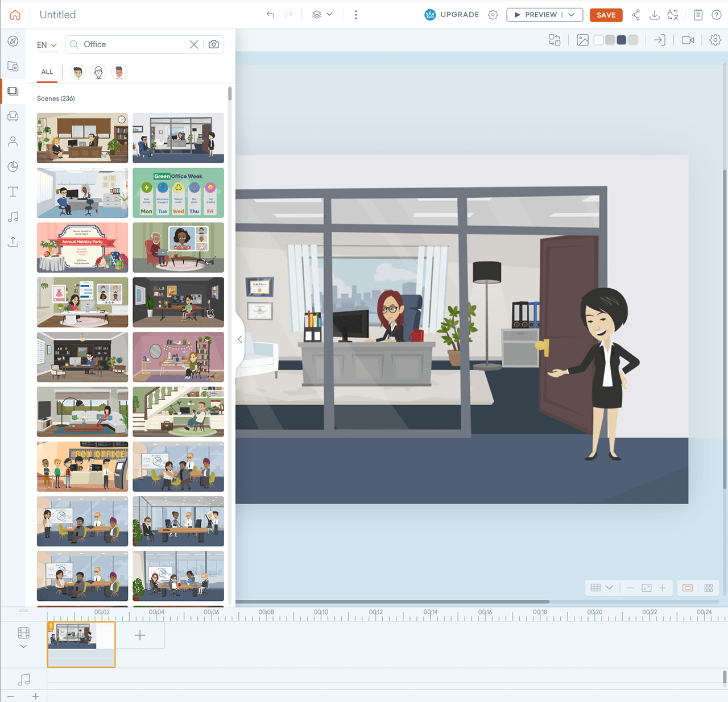Click the scene library scrollbar
The height and width of the screenshot is (702, 728).
(x=230, y=93)
